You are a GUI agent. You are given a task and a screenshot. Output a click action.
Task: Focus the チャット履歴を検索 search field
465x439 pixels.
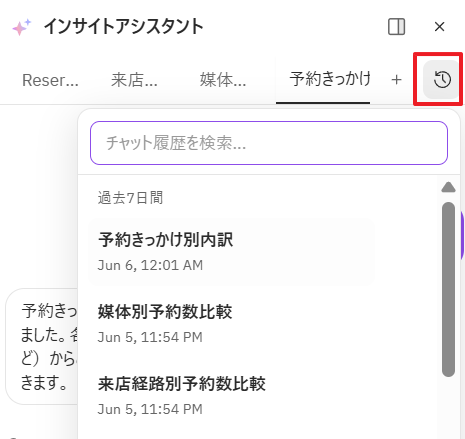(x=269, y=143)
